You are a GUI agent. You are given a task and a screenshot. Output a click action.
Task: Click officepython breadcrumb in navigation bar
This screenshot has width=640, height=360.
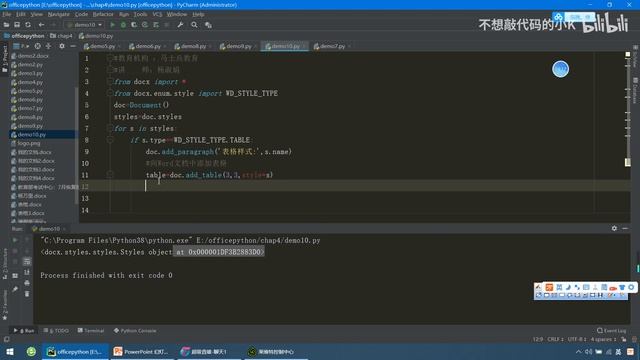[x=24, y=36]
